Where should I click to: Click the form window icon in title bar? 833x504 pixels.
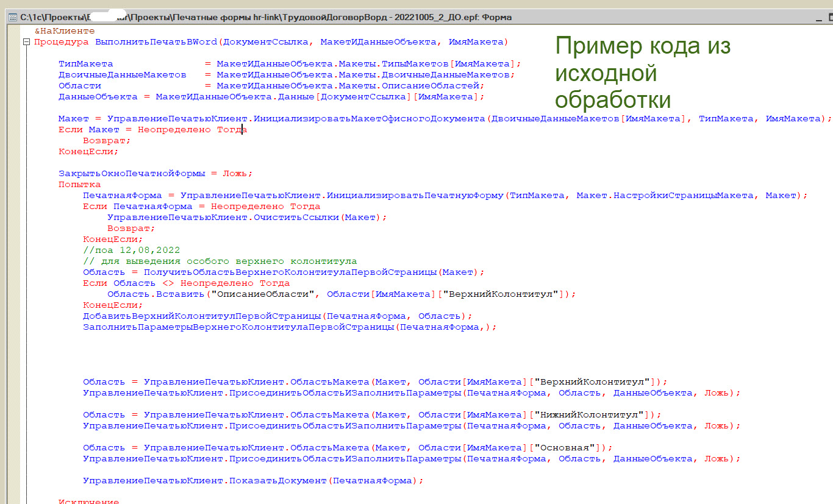(12, 18)
